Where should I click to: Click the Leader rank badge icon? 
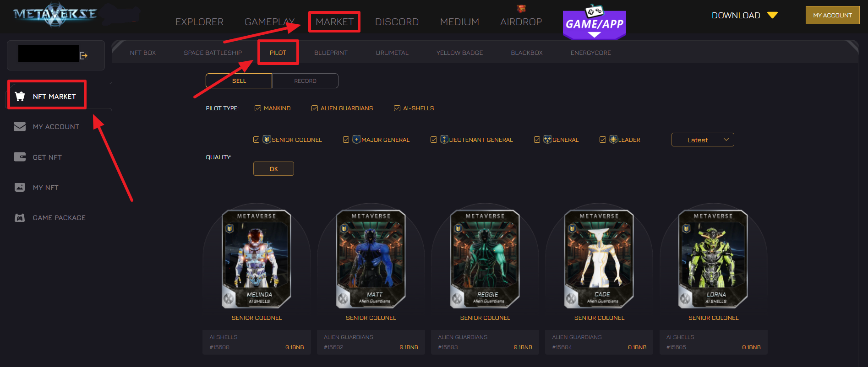tap(613, 139)
